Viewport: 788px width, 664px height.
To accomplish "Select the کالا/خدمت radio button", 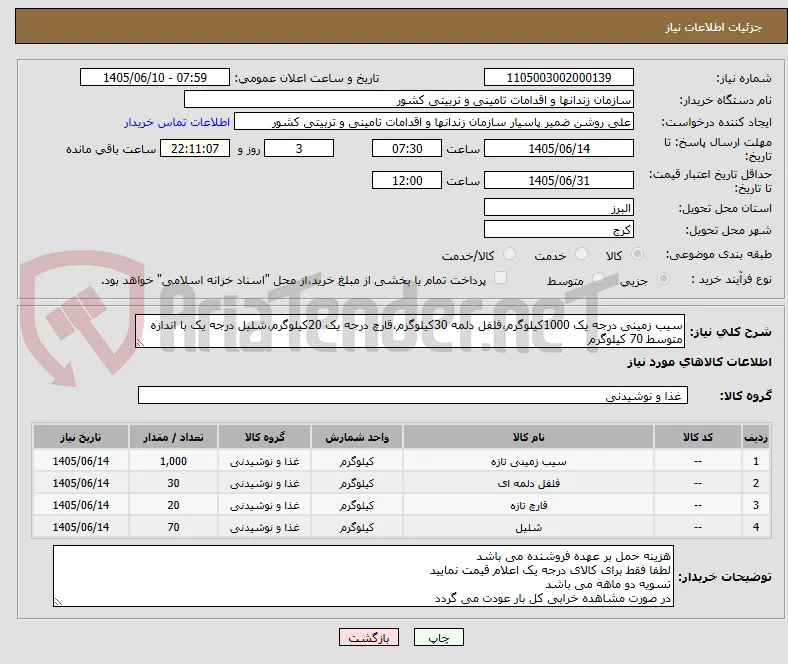I will (x=510, y=254).
